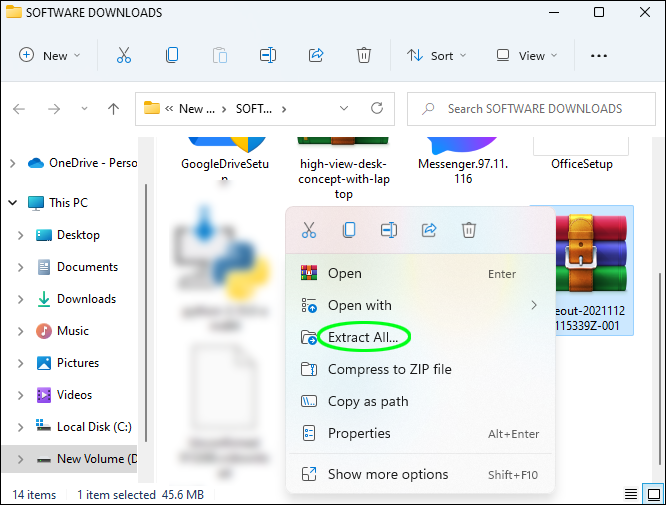Expand the Desktop tree node
This screenshot has height=505, width=666.
[x=20, y=235]
